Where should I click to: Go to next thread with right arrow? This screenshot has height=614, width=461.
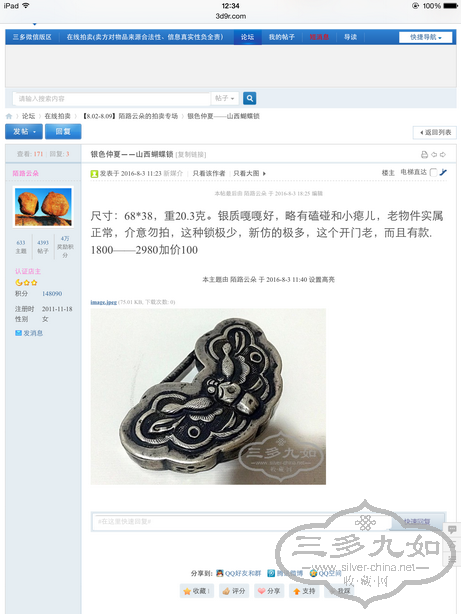443,155
